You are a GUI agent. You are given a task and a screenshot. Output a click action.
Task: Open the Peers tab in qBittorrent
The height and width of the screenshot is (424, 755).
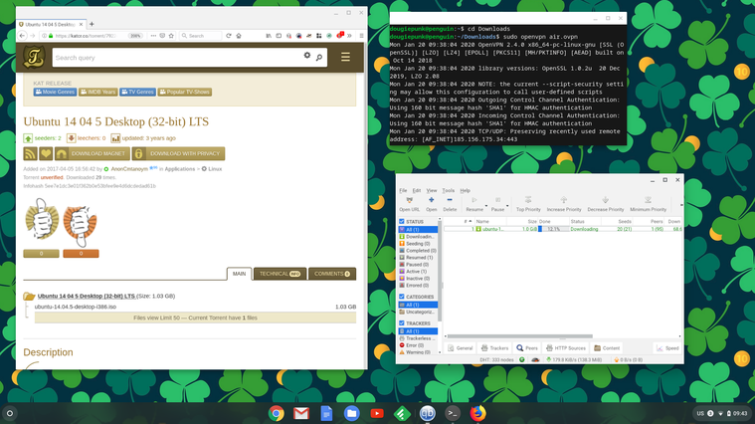coord(527,348)
